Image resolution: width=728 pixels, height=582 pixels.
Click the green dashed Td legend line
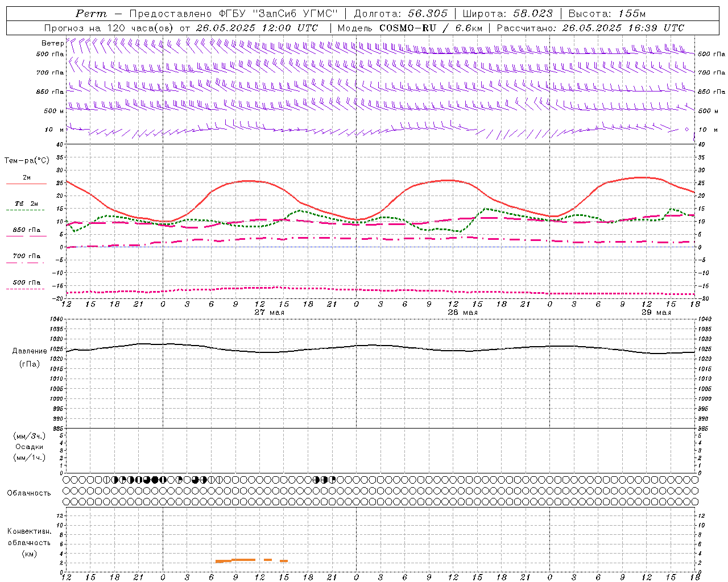coord(25,210)
